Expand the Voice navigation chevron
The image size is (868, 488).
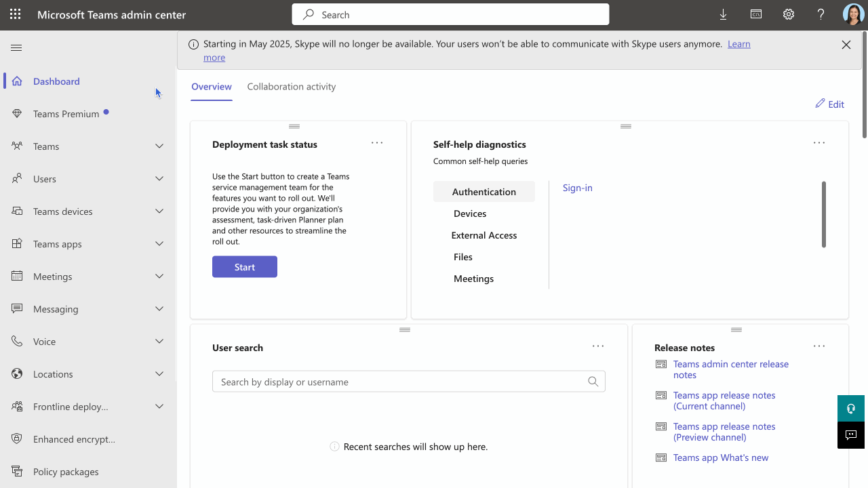tap(159, 341)
